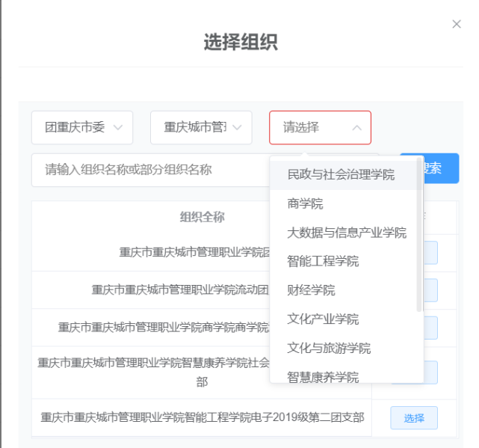Close the 选择组织 dialog
This screenshot has width=479, height=448.
point(457,24)
